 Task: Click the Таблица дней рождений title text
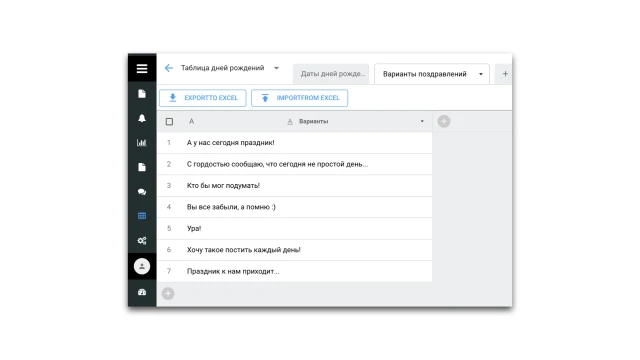click(222, 68)
